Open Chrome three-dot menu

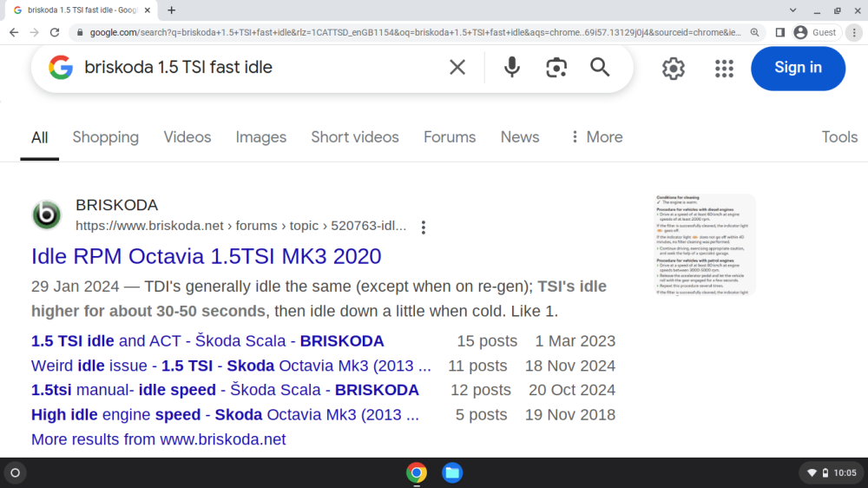854,33
